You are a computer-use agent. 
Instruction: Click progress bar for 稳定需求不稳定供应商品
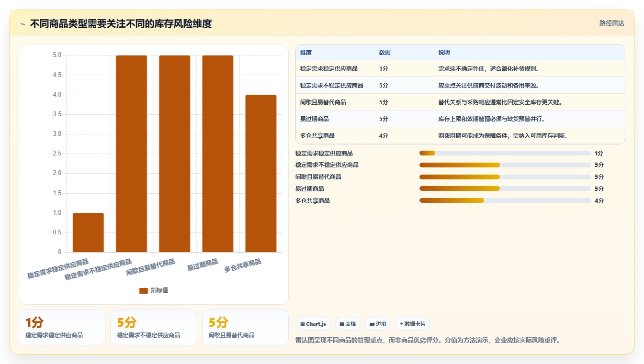(x=505, y=165)
